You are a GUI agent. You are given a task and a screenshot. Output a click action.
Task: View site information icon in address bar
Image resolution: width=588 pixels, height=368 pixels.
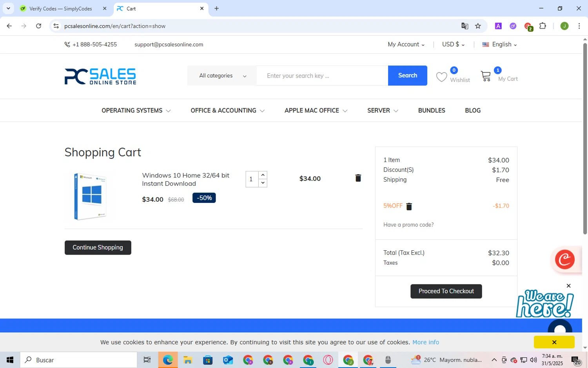click(56, 26)
